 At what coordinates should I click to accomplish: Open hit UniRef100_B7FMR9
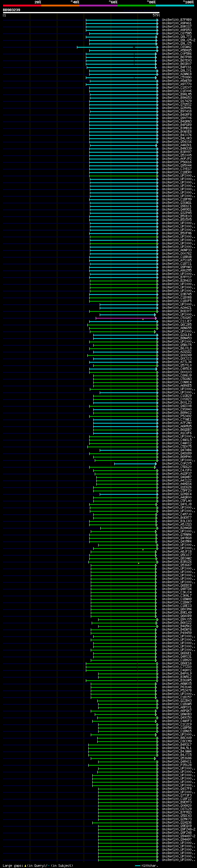[177, 20]
